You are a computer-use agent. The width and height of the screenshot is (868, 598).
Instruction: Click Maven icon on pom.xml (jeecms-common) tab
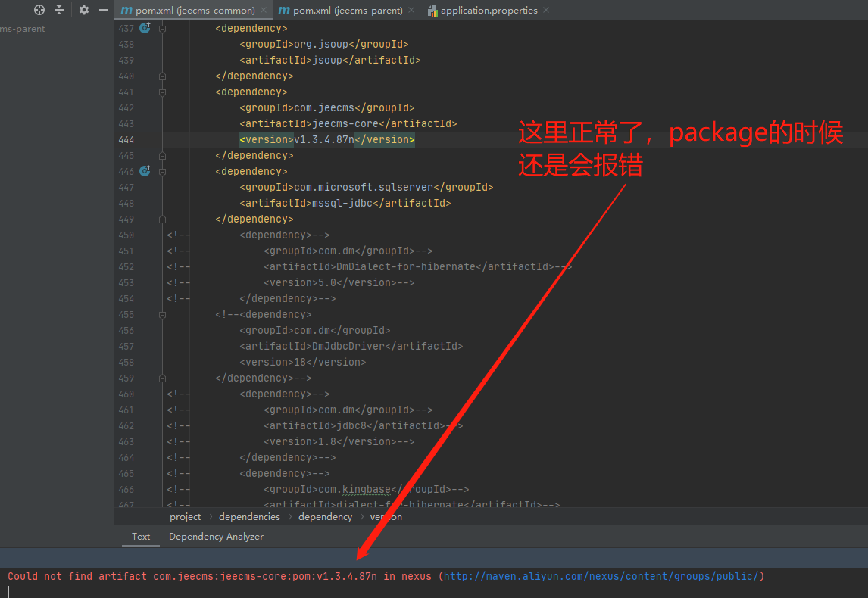pos(126,10)
